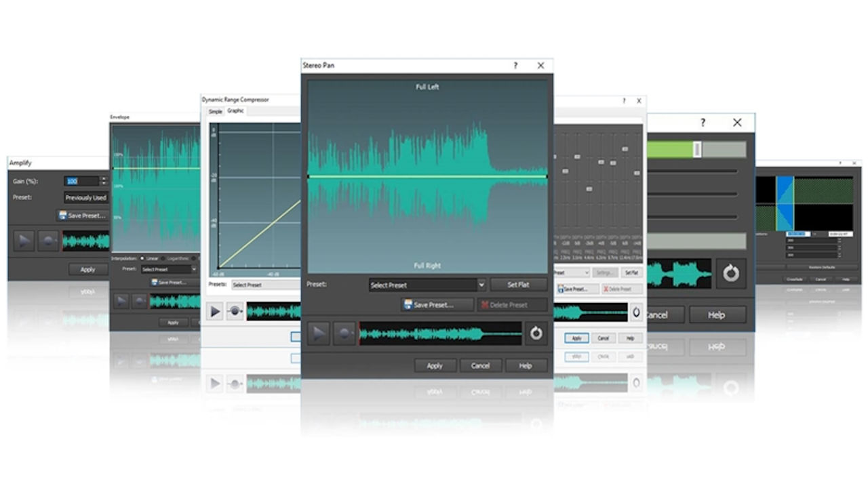The image size is (868, 488).
Task: Open Presets dropdown in Dynamic Range Compressor
Action: point(266,285)
